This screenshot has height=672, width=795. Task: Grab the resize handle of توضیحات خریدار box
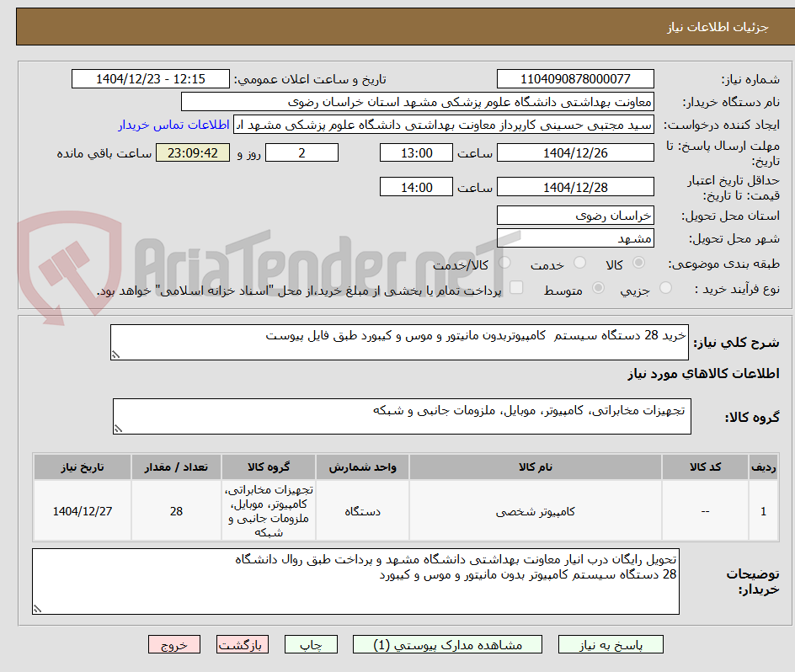point(38,609)
